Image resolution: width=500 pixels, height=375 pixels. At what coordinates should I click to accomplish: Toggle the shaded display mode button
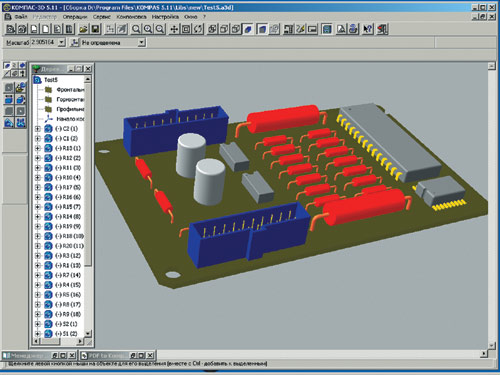pyautogui.click(x=248, y=29)
